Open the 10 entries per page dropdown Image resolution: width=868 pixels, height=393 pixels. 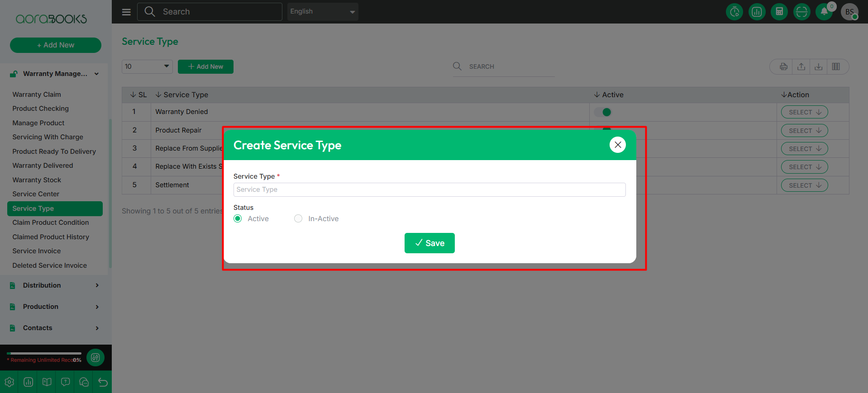tap(147, 66)
